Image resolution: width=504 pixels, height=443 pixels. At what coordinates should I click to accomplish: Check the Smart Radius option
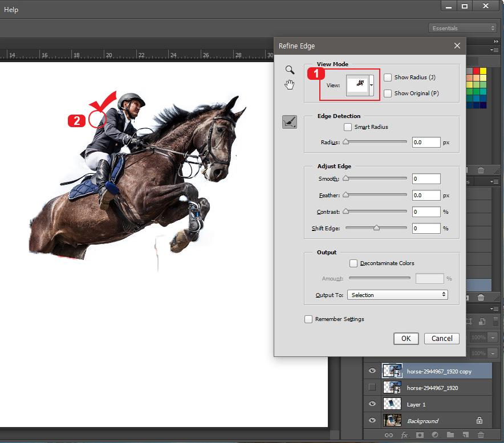[x=347, y=127]
